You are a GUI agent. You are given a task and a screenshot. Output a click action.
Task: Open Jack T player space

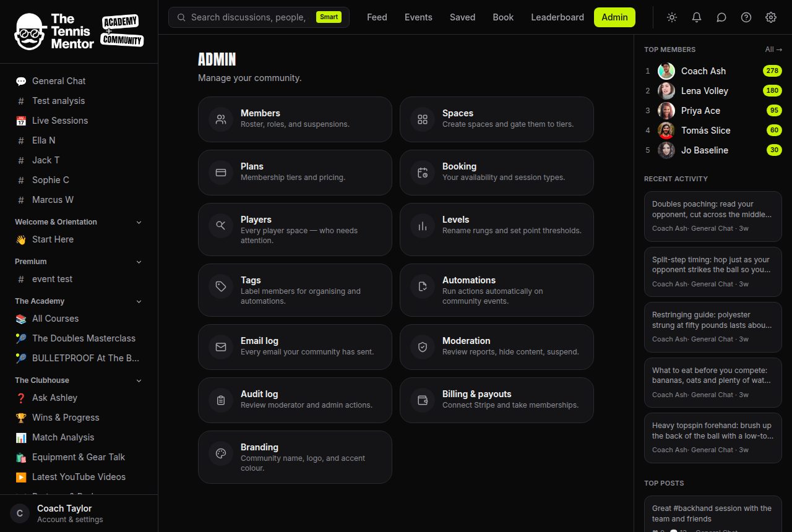tap(79, 160)
